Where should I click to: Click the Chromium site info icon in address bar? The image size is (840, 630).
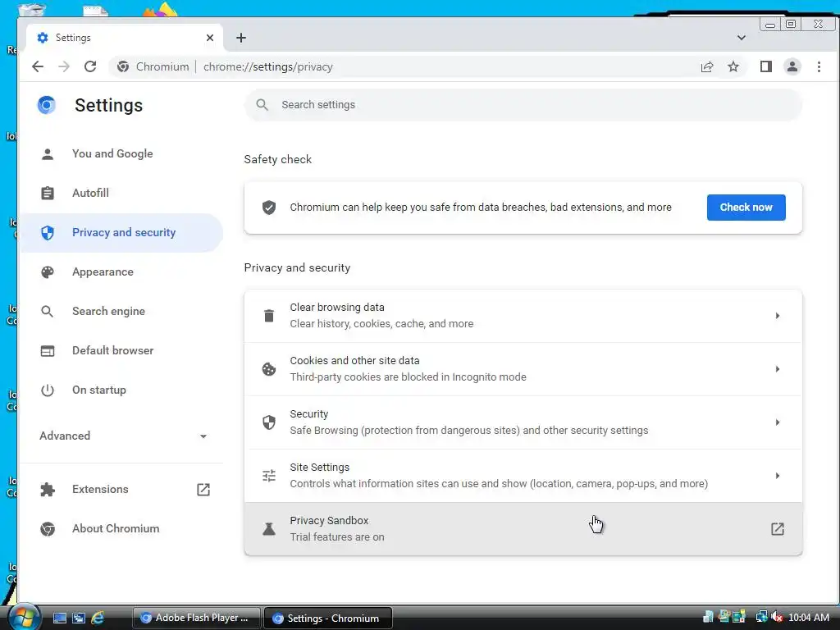coord(123,66)
